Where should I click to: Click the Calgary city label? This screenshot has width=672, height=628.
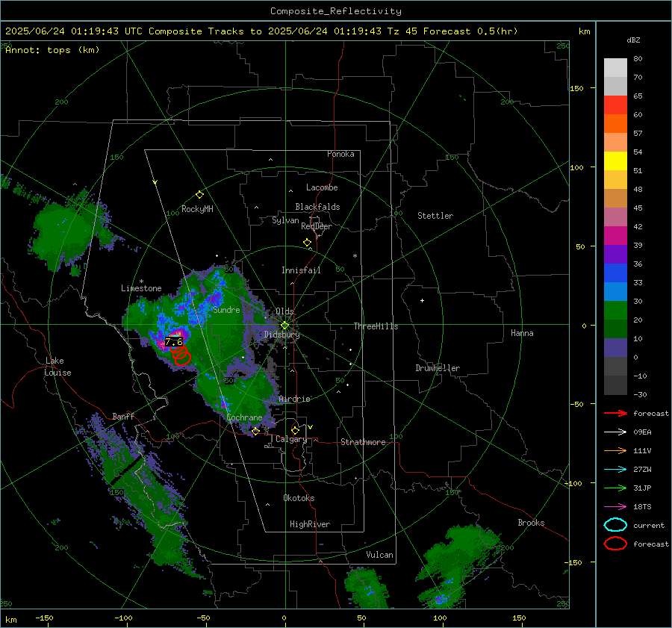pos(291,439)
